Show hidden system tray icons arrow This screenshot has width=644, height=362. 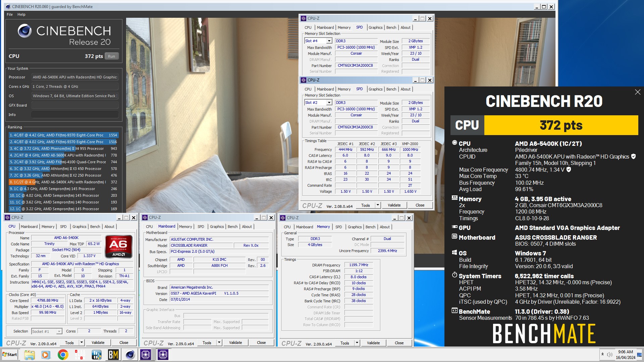[602, 355]
